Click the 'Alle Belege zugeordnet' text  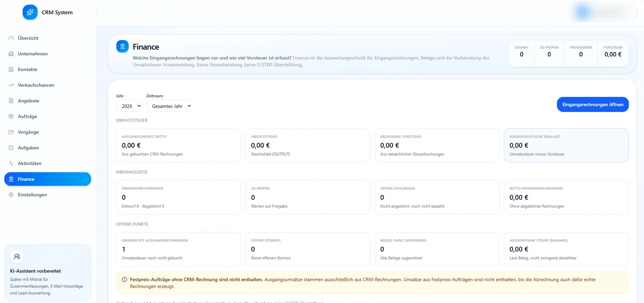point(401,258)
